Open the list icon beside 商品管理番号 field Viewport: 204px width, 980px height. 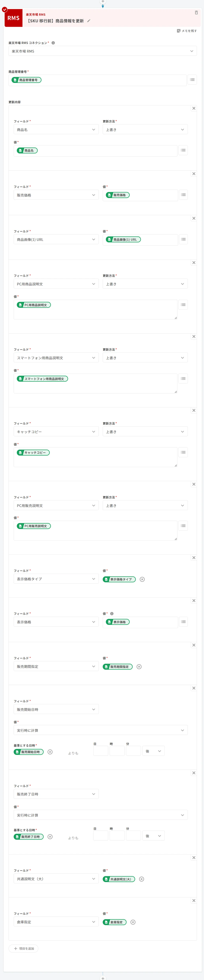[192, 80]
